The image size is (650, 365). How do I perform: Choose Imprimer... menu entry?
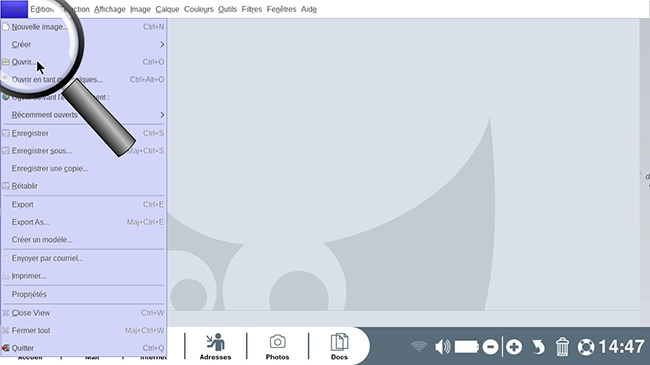coord(84,276)
